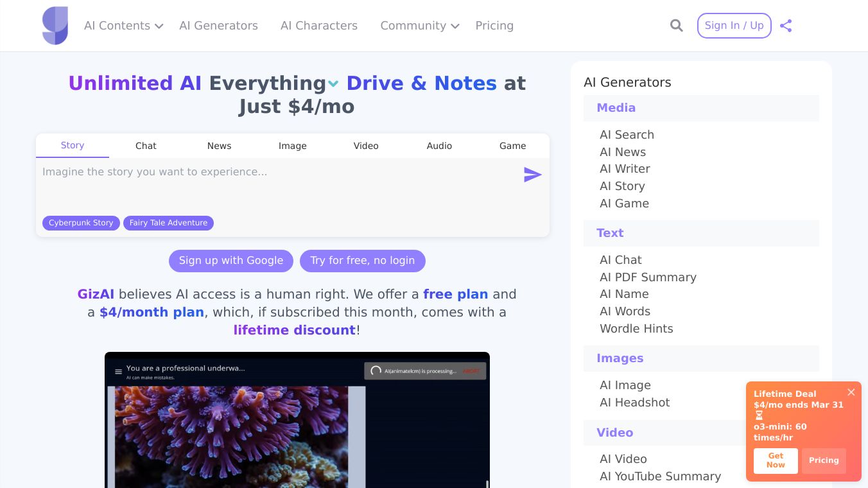
Task: Open AI Video in the sidebar
Action: coord(623,459)
